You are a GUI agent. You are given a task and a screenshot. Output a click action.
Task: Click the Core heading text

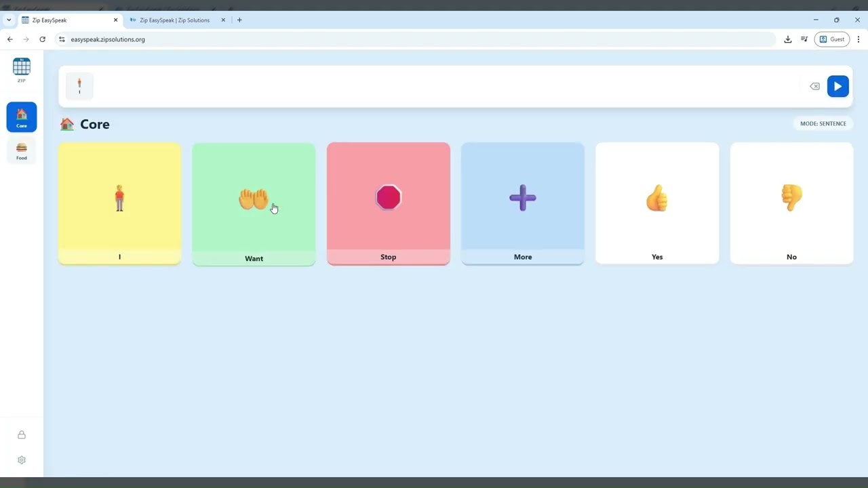(x=95, y=124)
